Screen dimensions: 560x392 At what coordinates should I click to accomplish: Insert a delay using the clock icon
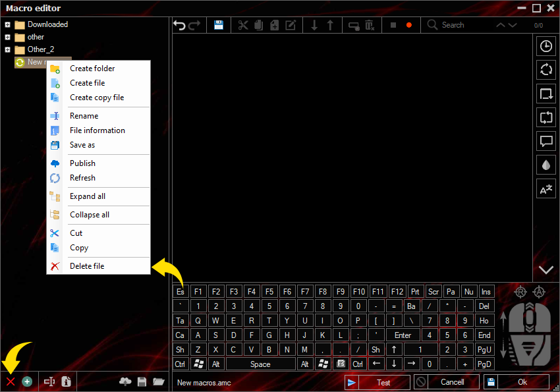(x=546, y=46)
